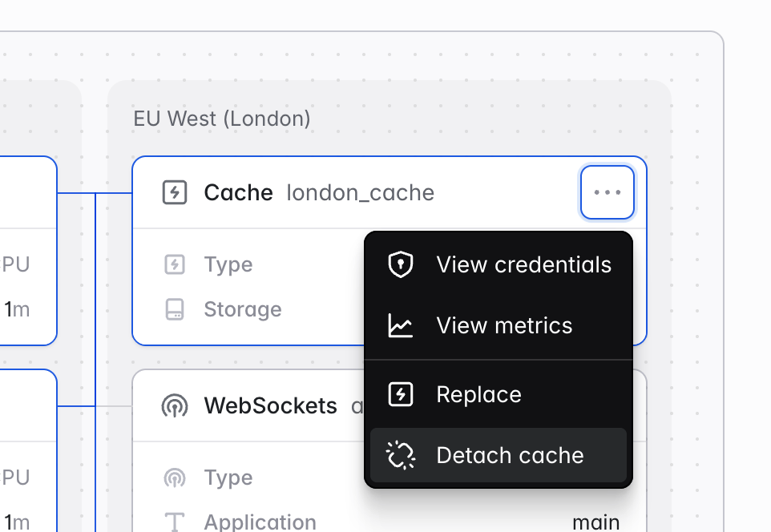The width and height of the screenshot is (771, 532).
Task: Click the small Type icon in Cache card
Action: (175, 264)
